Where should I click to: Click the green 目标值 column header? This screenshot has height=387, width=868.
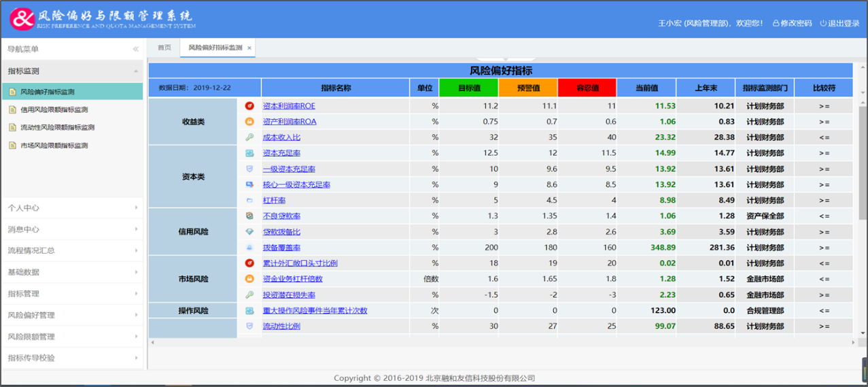[469, 88]
